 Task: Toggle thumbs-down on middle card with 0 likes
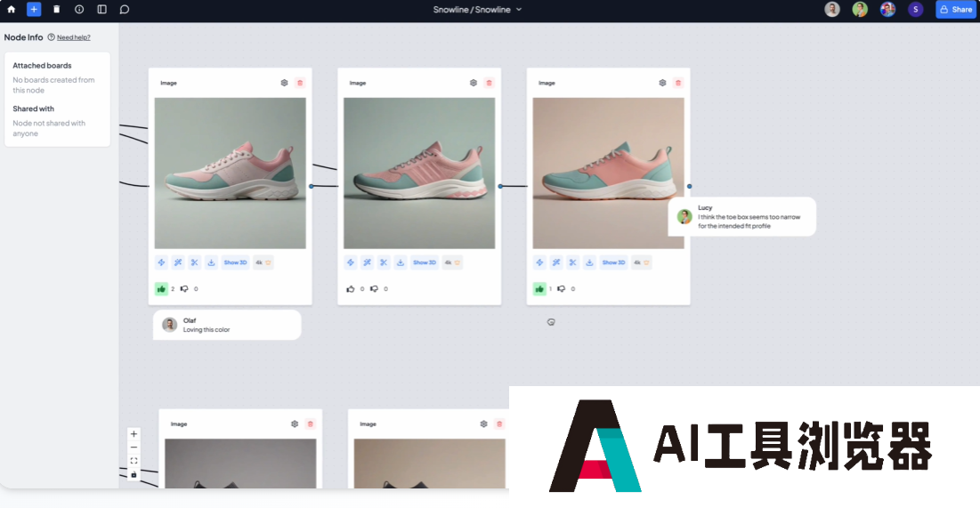(x=374, y=288)
